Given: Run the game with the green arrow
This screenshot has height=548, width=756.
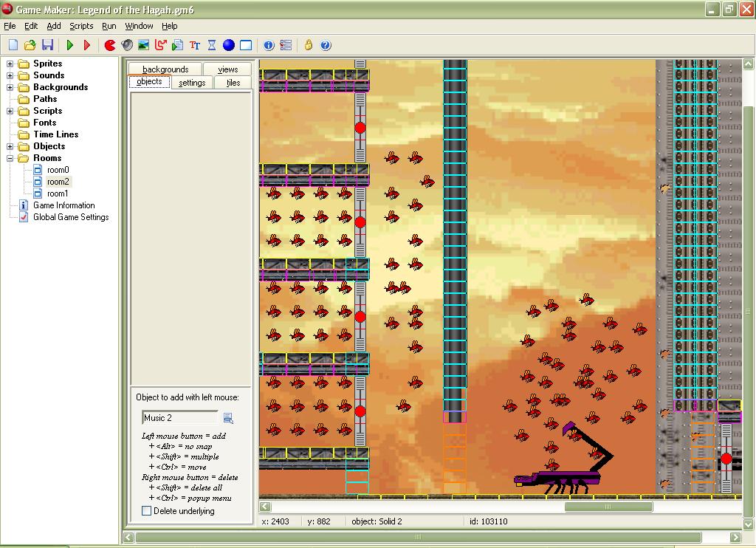Looking at the screenshot, I should (70, 45).
